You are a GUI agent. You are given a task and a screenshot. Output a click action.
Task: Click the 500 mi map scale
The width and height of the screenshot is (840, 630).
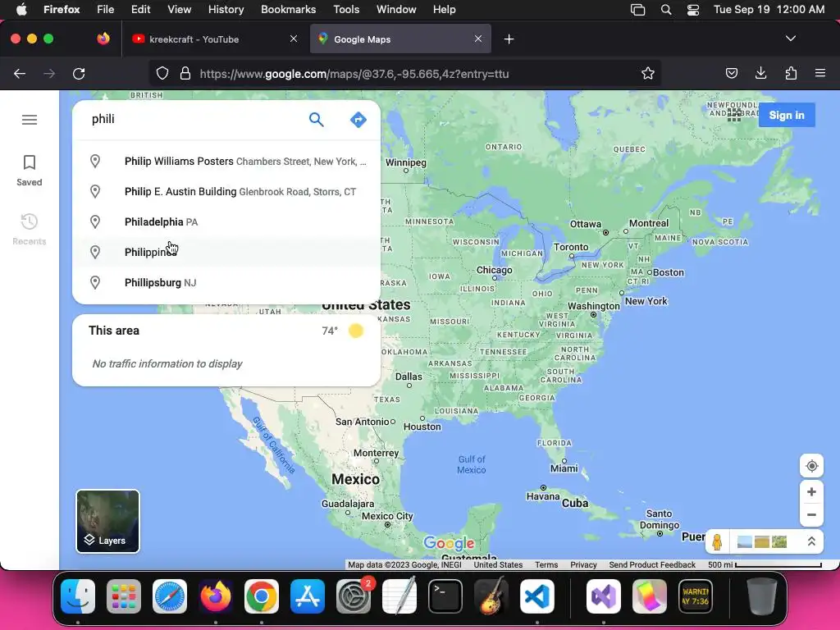point(765,564)
